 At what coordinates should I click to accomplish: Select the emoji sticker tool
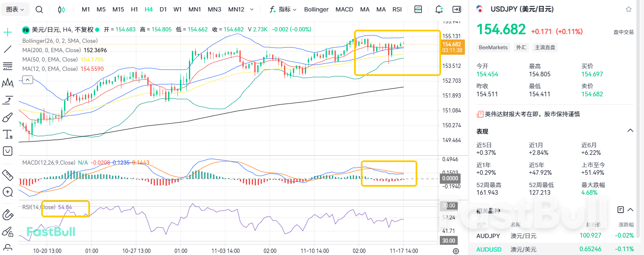click(8, 151)
